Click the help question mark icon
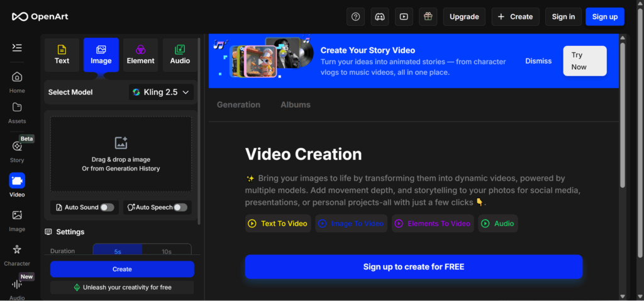644x301 pixels. 356,17
